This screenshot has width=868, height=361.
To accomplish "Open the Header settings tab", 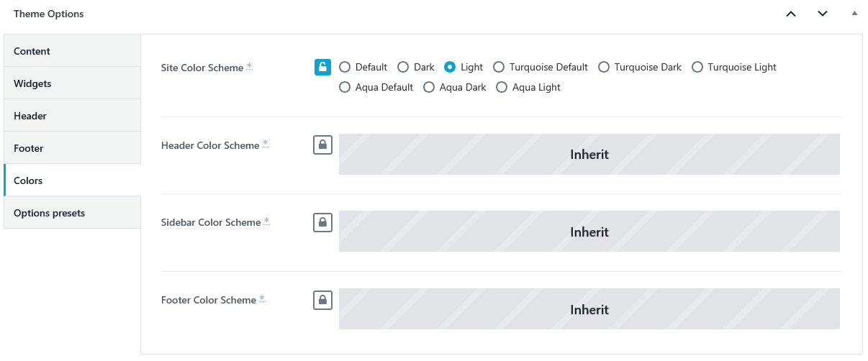I will click(72, 116).
